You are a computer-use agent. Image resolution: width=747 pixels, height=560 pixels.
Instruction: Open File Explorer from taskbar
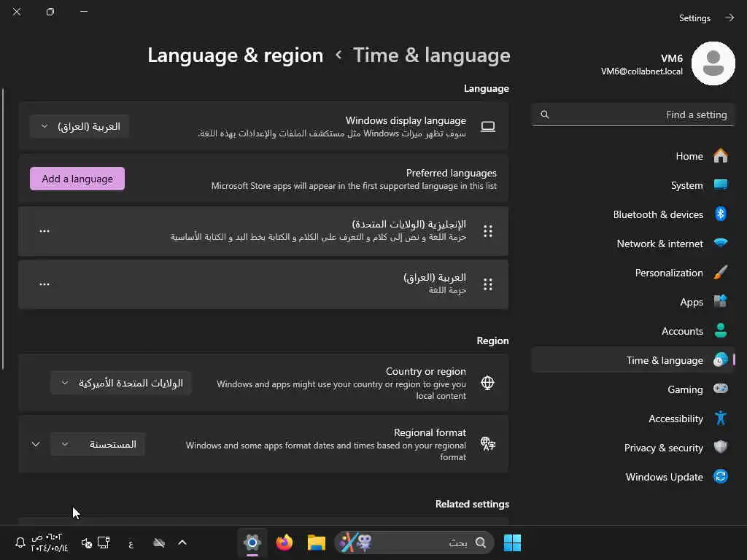(316, 542)
